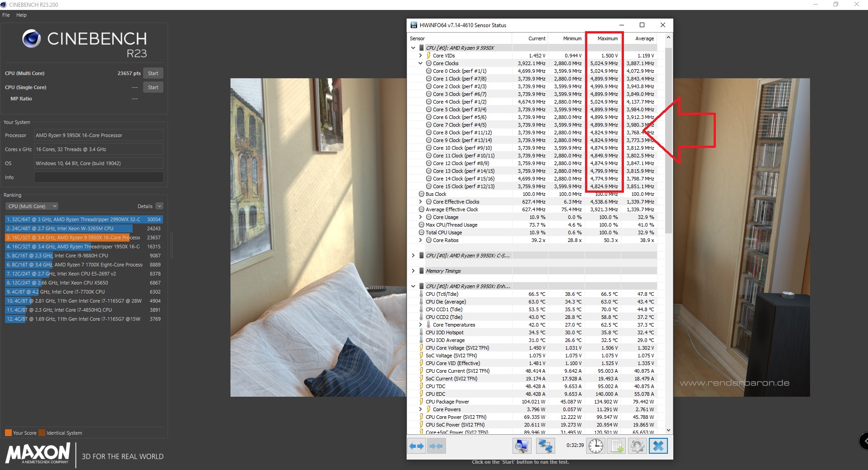Click the networked computers remote icon in HWiNFO
The image size is (868, 470).
pyautogui.click(x=545, y=446)
